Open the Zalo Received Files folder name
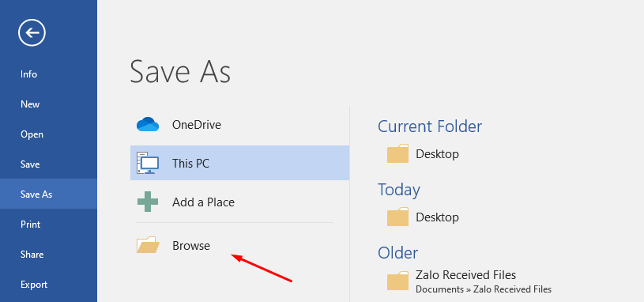644x302 pixels. pos(465,274)
